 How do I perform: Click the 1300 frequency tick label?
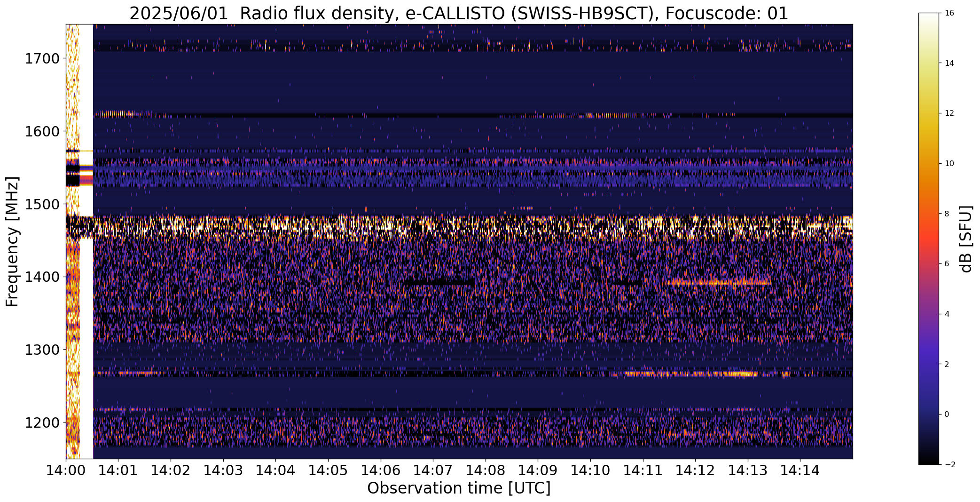[42, 350]
